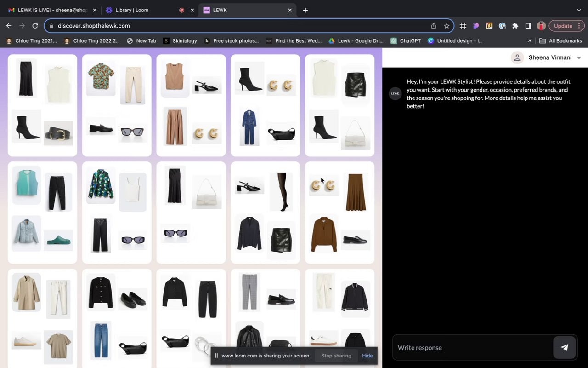Open the 1Password extension icon
Screen dimensions: 588x368
[x=502, y=26]
